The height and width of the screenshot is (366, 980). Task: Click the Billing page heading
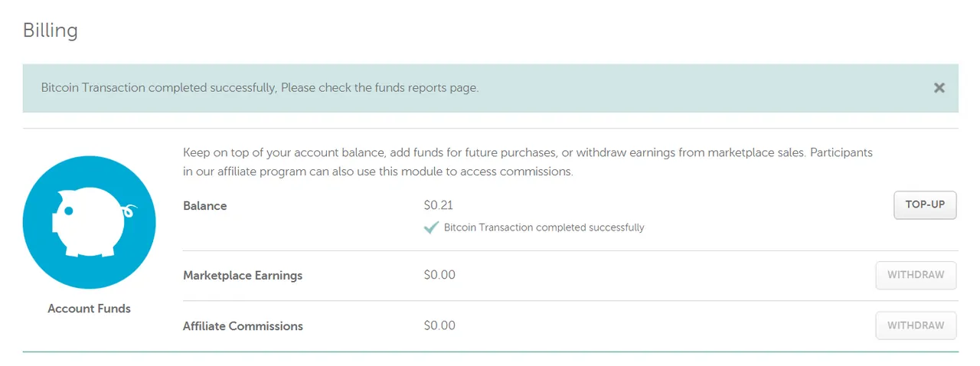click(51, 31)
